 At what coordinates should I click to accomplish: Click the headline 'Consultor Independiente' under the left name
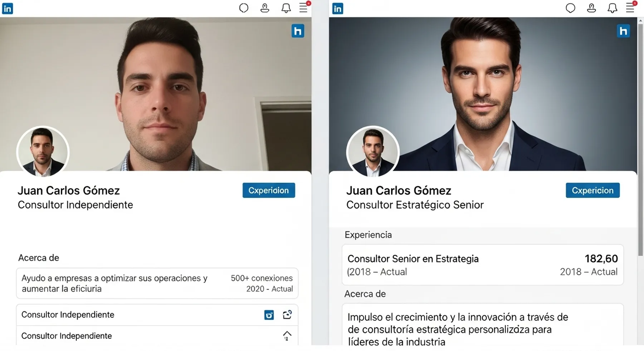[x=75, y=205]
